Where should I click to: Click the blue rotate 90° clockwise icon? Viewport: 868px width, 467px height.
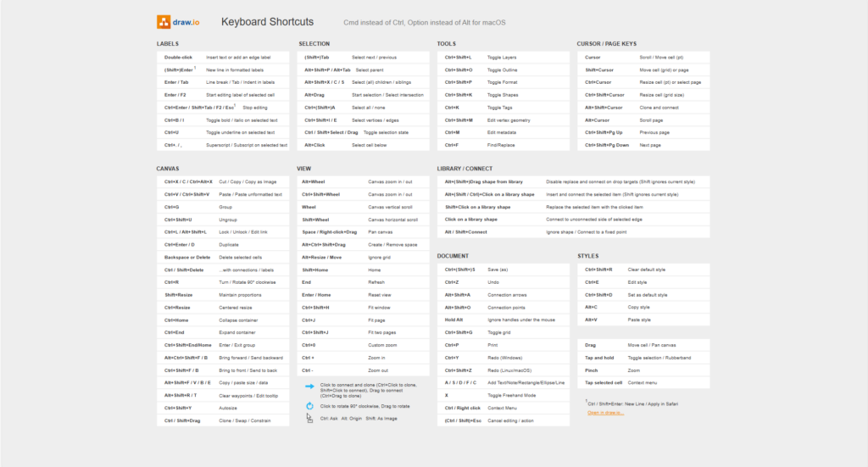pyautogui.click(x=311, y=406)
